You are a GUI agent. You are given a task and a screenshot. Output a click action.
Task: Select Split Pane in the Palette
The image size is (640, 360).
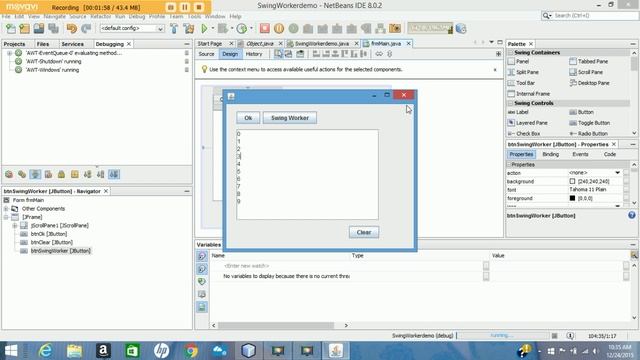(523, 72)
